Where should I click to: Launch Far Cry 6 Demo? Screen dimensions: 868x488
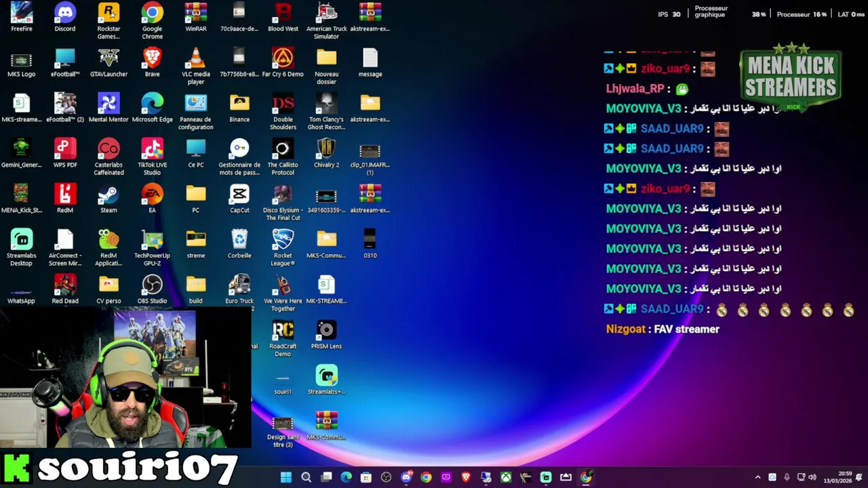pos(283,62)
